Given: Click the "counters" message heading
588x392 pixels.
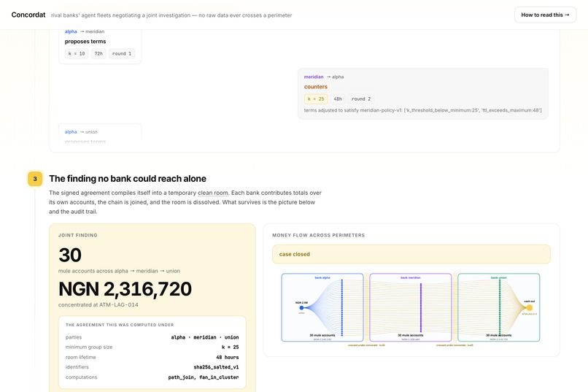Looking at the screenshot, I should click(315, 87).
